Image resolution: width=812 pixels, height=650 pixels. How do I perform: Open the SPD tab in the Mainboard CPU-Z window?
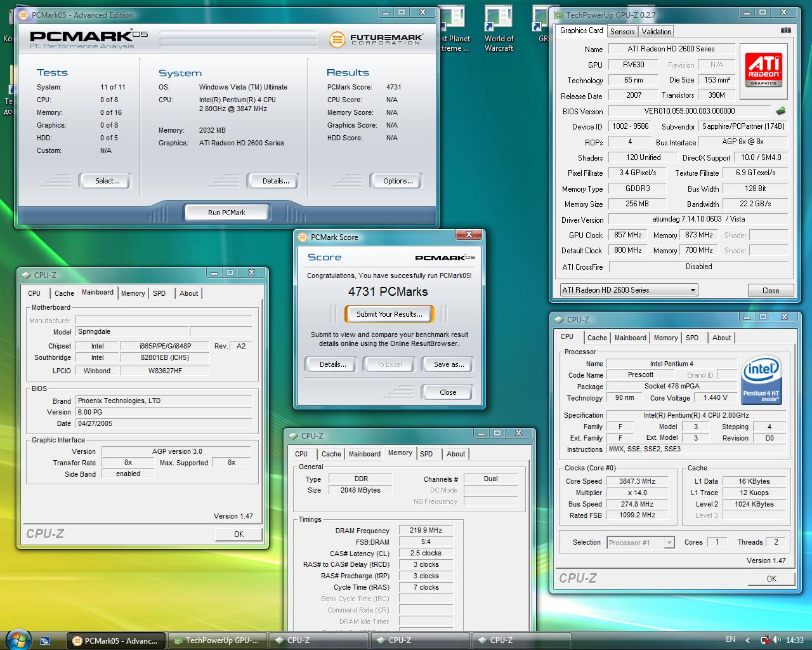159,293
